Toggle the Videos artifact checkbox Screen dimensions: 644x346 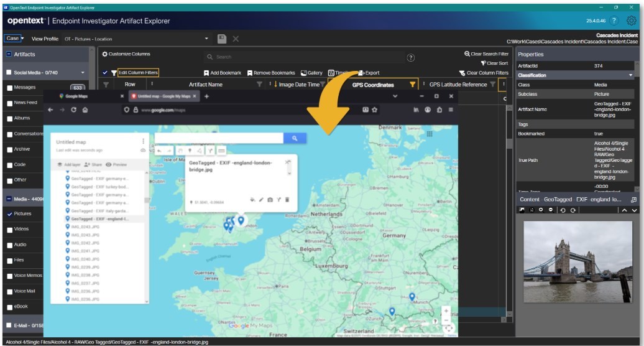point(9,229)
